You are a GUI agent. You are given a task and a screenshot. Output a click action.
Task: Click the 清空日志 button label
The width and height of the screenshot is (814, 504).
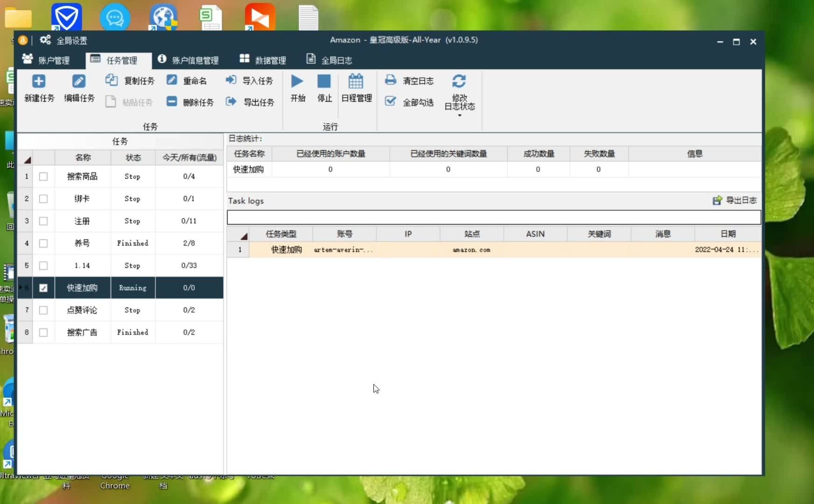pos(418,81)
